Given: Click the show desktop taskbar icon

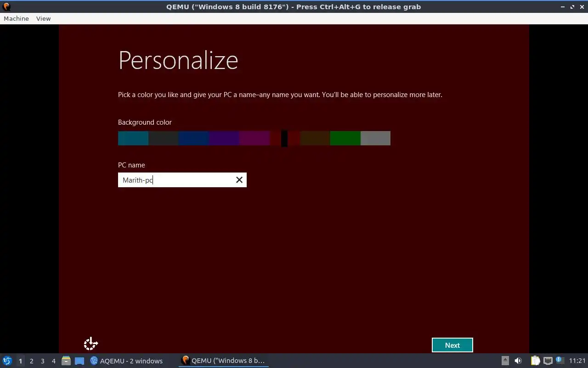Looking at the screenshot, I should tap(79, 361).
